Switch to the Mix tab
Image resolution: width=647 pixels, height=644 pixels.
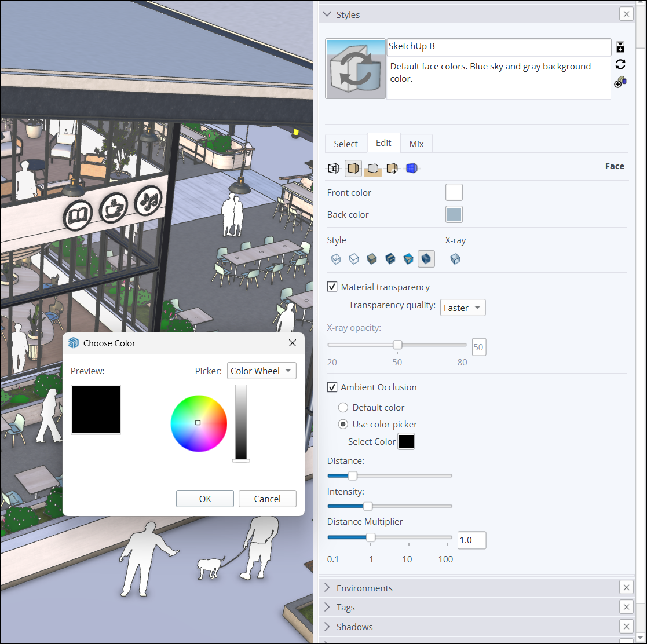coord(416,143)
